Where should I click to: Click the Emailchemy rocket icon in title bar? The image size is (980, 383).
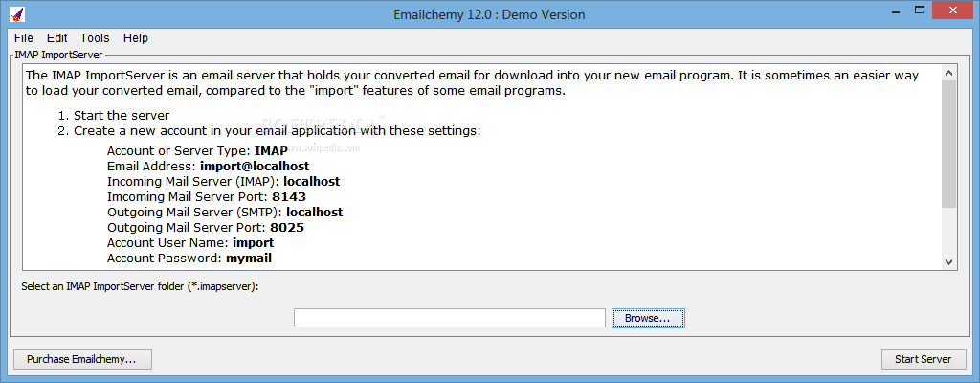(x=16, y=13)
